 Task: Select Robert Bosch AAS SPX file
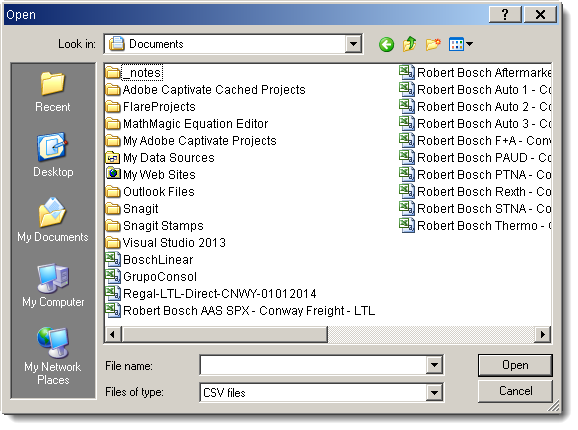pos(240,310)
